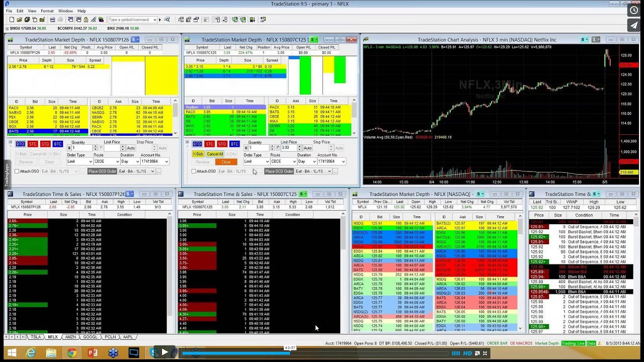Toggle Attach OSO checkbox in the P126 order bar

(x=17, y=171)
